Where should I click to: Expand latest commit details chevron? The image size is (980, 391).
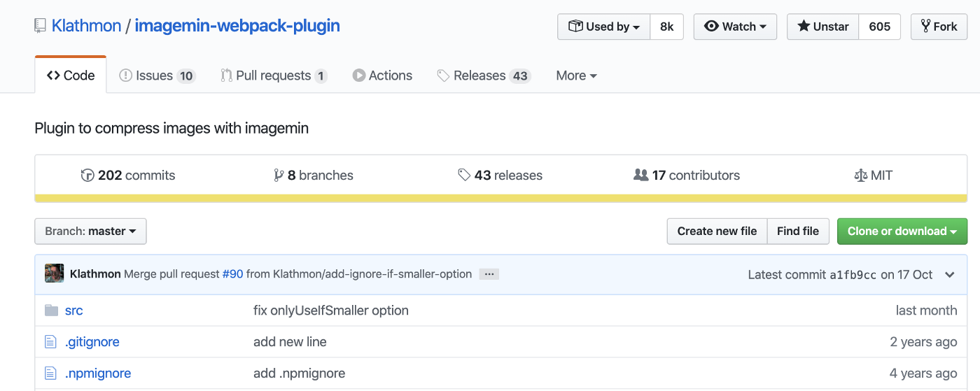click(x=949, y=274)
